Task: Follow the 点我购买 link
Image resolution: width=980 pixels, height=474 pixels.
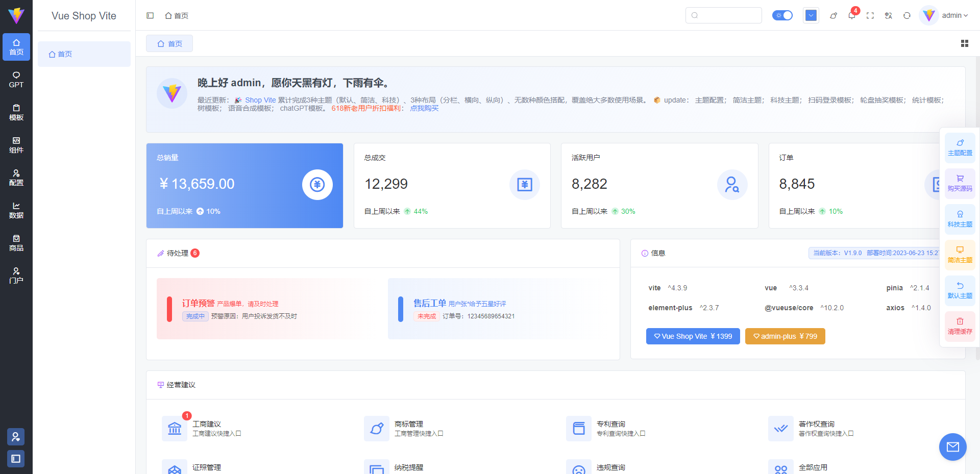Action: pyautogui.click(x=424, y=108)
